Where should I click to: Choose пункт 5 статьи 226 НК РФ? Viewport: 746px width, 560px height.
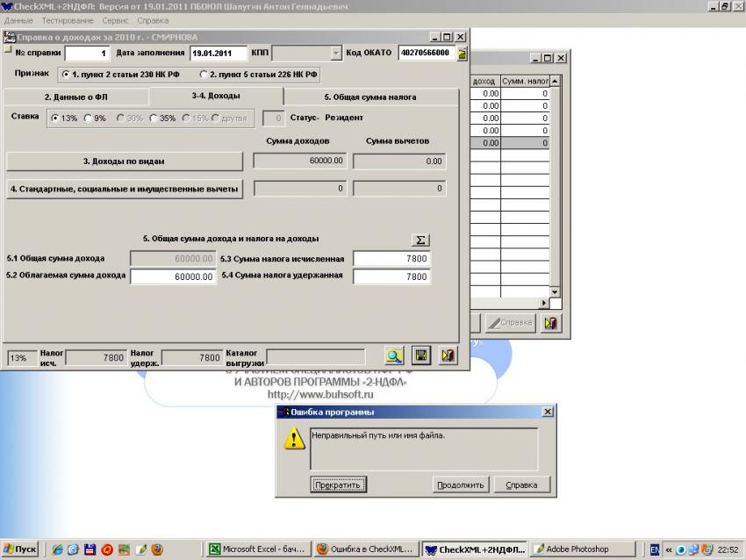pyautogui.click(x=204, y=75)
